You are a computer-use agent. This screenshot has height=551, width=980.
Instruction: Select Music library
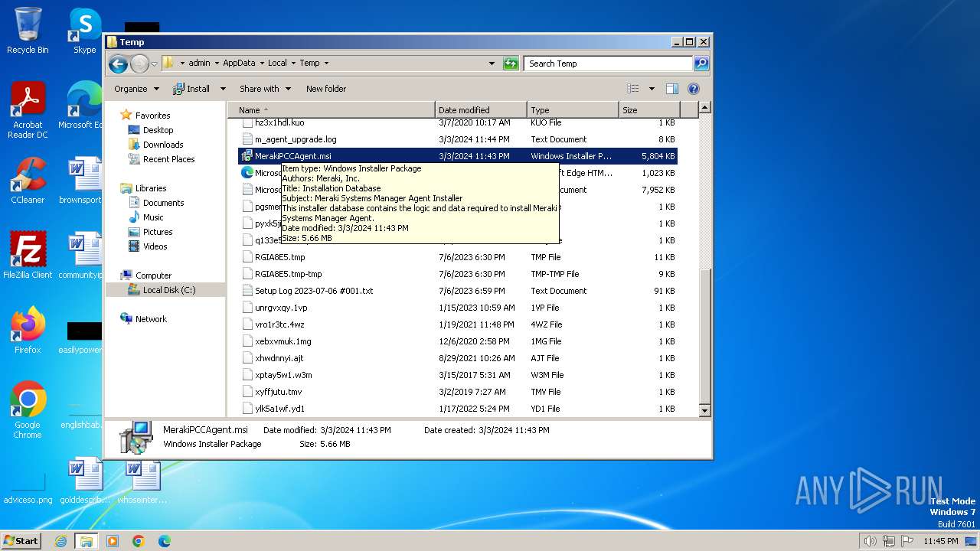(x=153, y=217)
